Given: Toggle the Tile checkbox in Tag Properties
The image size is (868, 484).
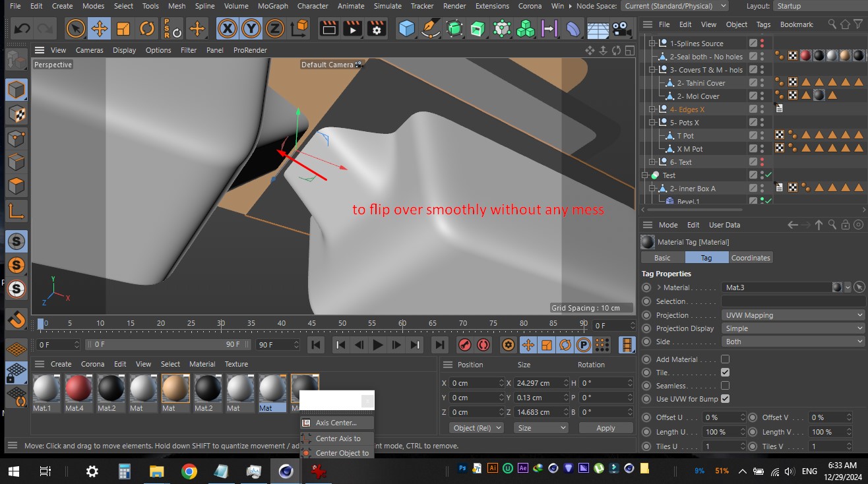Looking at the screenshot, I should pos(724,371).
